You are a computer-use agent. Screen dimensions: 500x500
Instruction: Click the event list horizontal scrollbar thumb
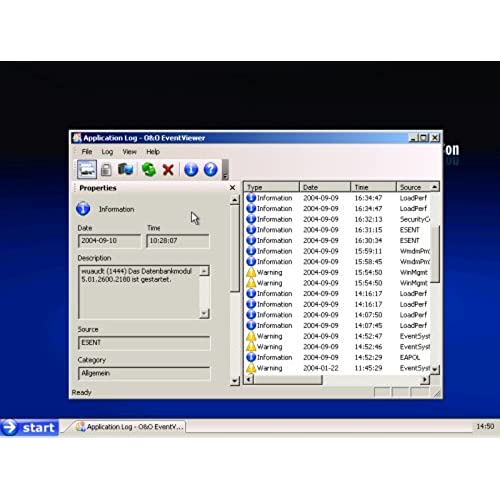click(288, 379)
